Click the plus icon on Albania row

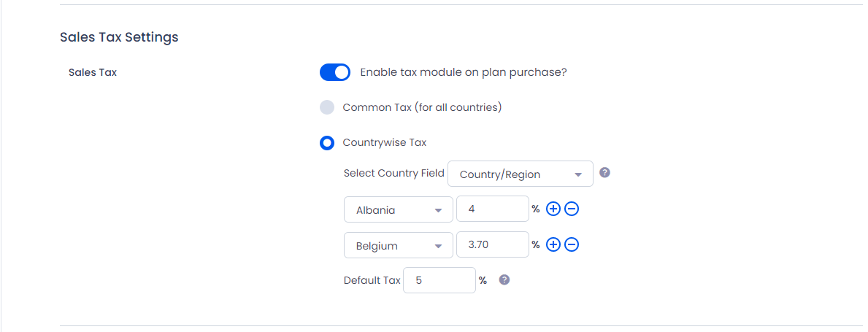click(x=553, y=209)
